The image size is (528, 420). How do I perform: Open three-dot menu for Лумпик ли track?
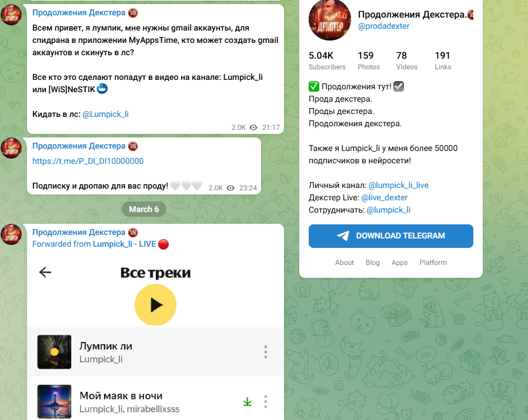266,352
